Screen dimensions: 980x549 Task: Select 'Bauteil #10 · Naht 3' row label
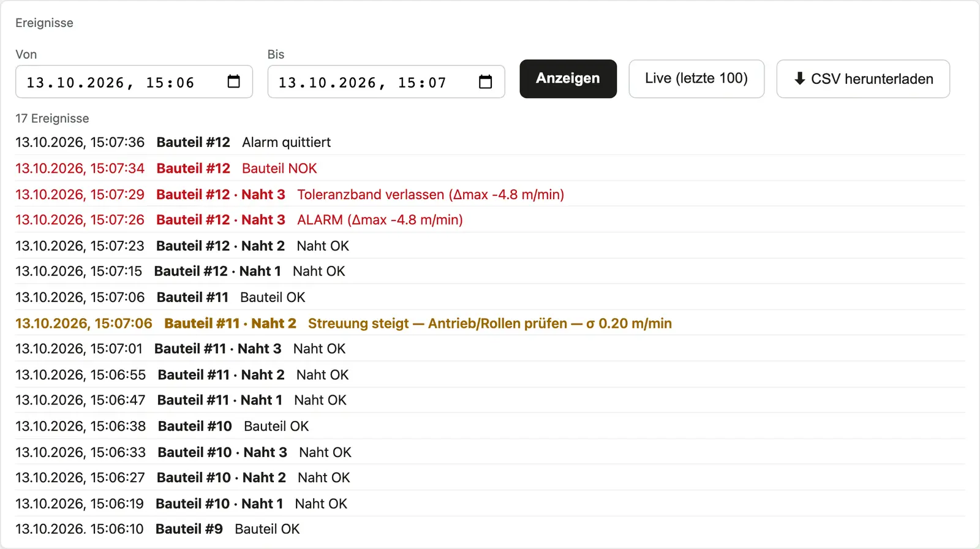[222, 452]
